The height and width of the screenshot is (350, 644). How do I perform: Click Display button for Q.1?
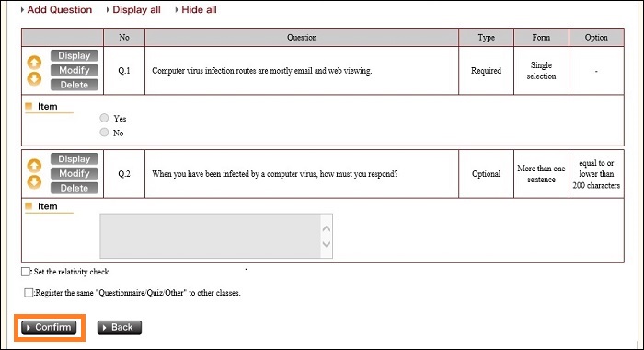75,55
